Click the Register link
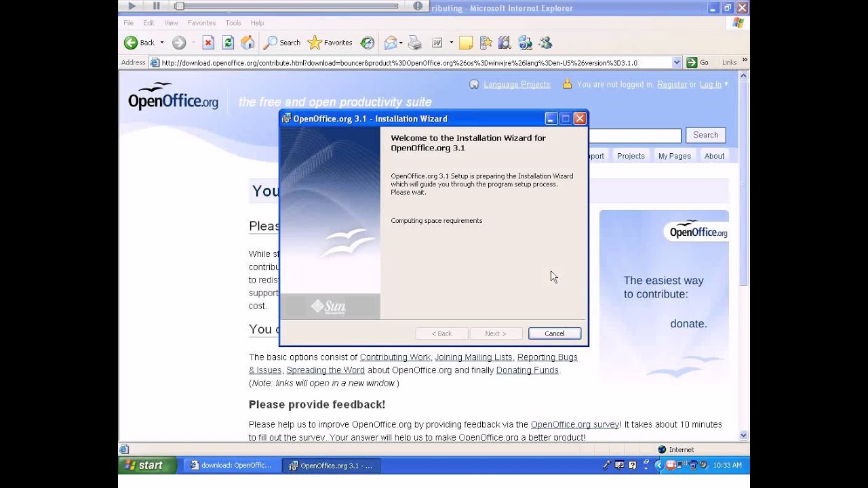This screenshot has height=488, width=868. coord(672,85)
